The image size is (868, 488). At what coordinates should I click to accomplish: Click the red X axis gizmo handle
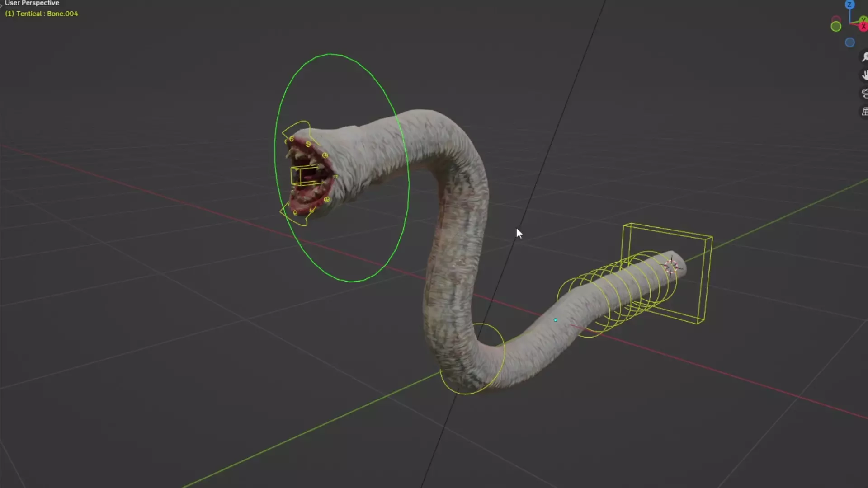point(863,27)
